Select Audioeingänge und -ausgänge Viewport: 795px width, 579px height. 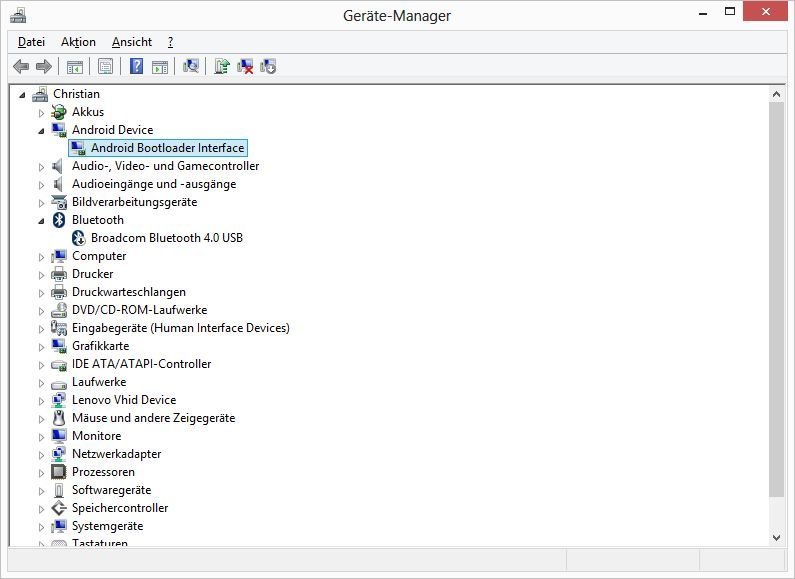coord(154,184)
